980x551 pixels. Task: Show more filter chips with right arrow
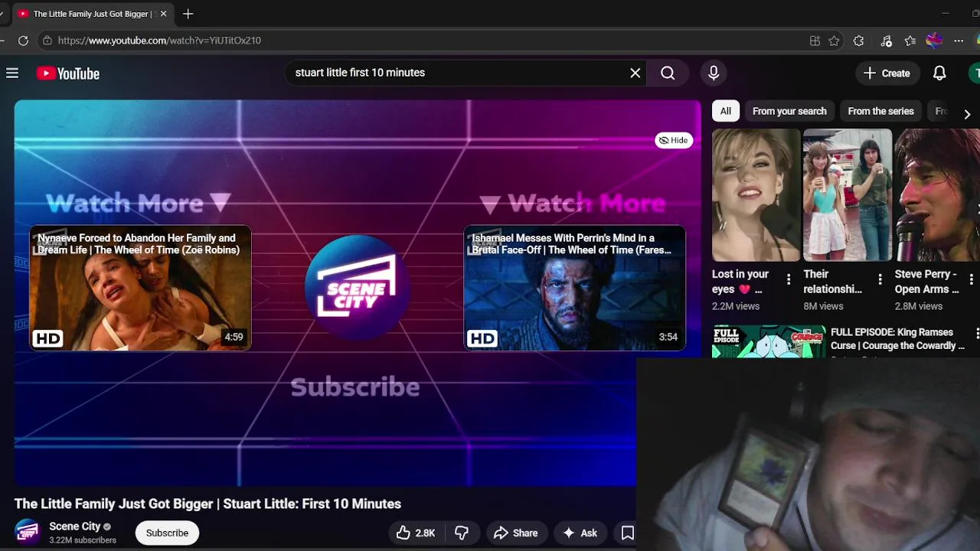(x=967, y=113)
